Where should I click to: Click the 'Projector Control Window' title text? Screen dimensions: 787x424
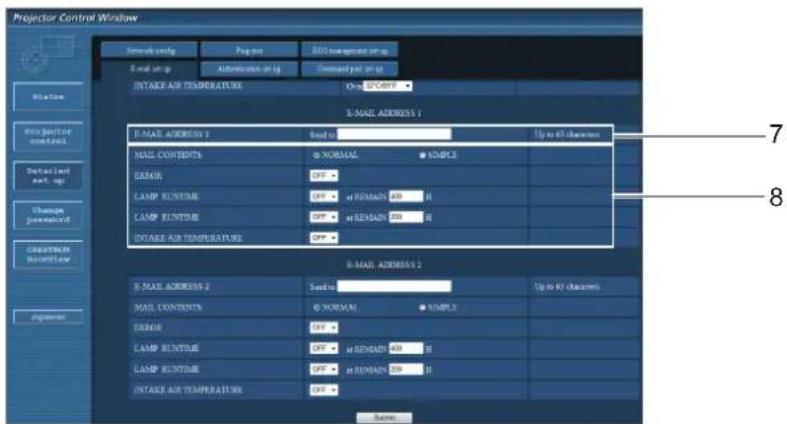click(75, 18)
